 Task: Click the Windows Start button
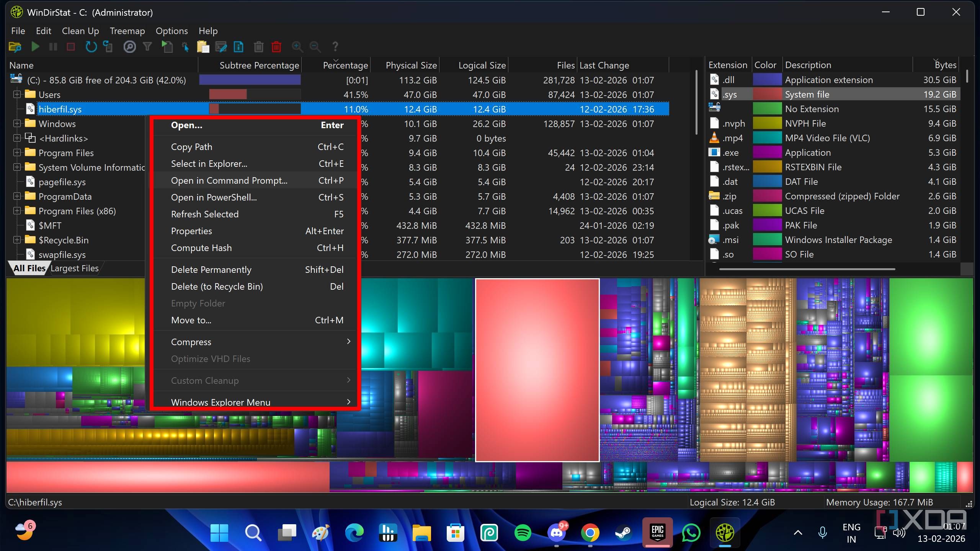(219, 533)
